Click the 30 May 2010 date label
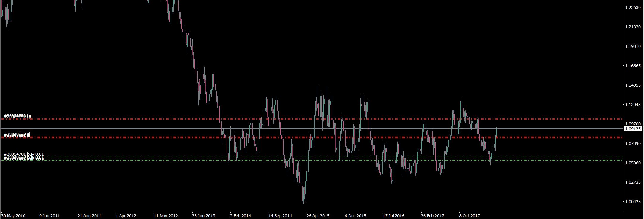644x219 pixels. click(13, 215)
